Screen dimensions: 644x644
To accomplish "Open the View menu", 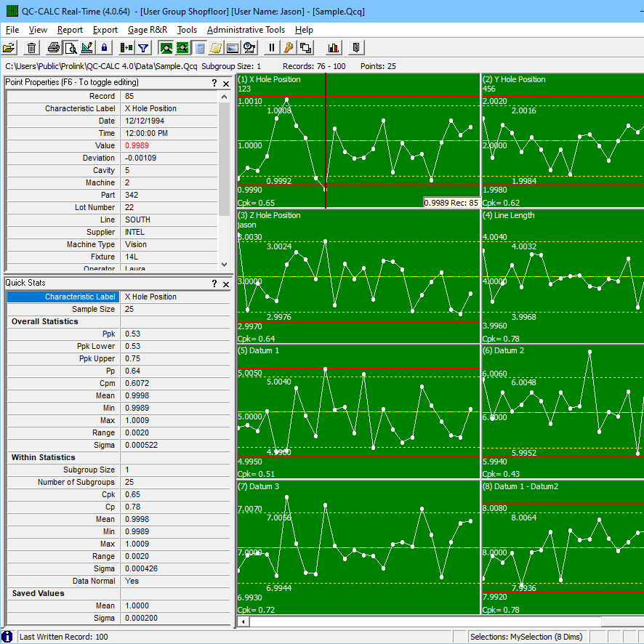I will pyautogui.click(x=38, y=30).
